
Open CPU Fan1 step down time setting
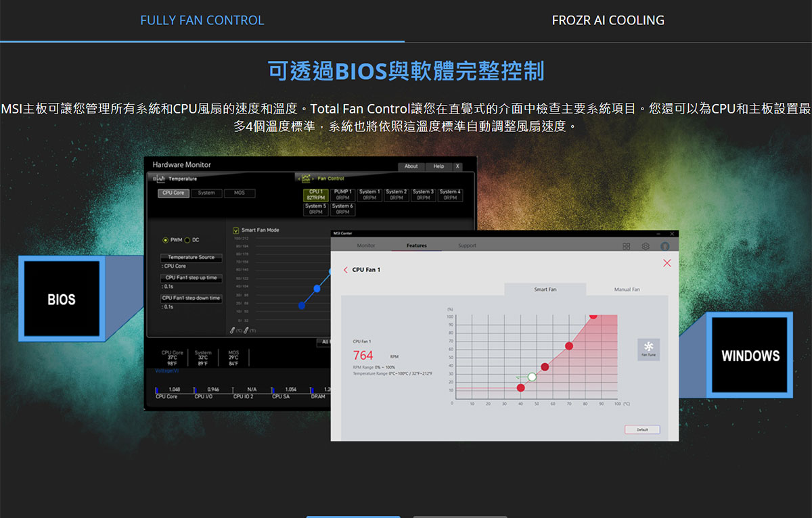191,298
